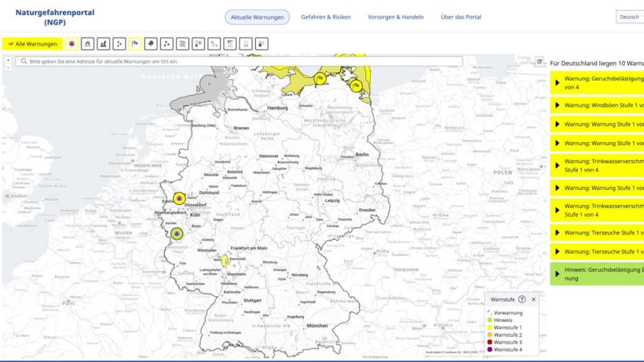This screenshot has width=644, height=362.
Task: Click the purple Warnstufe 4 legend swatch
Action: (489, 349)
